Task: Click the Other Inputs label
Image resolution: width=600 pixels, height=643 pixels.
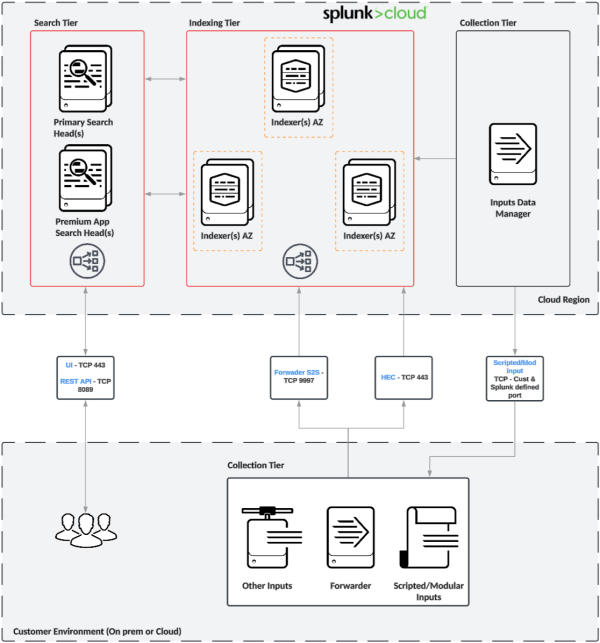Action: coord(267,586)
